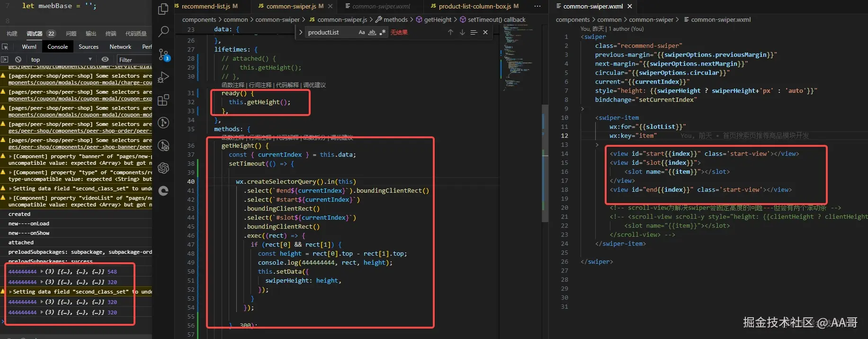Screen dimensions: 868x339
Task: Open Explorer files icon in activity bar
Action: 163,9
